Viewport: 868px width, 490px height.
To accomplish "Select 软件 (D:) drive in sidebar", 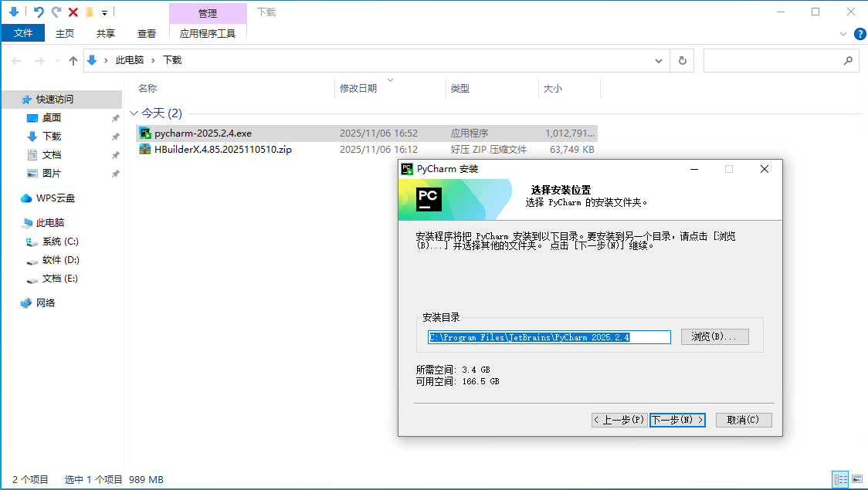I will (x=60, y=260).
